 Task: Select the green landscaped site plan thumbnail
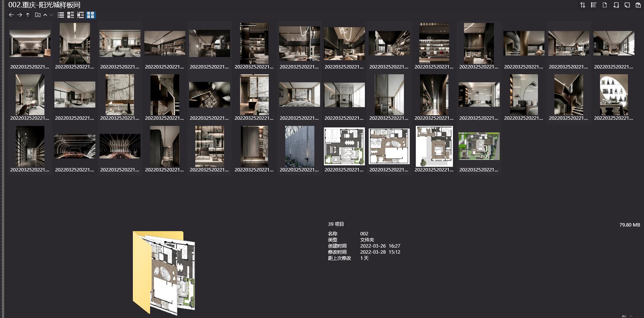[479, 146]
